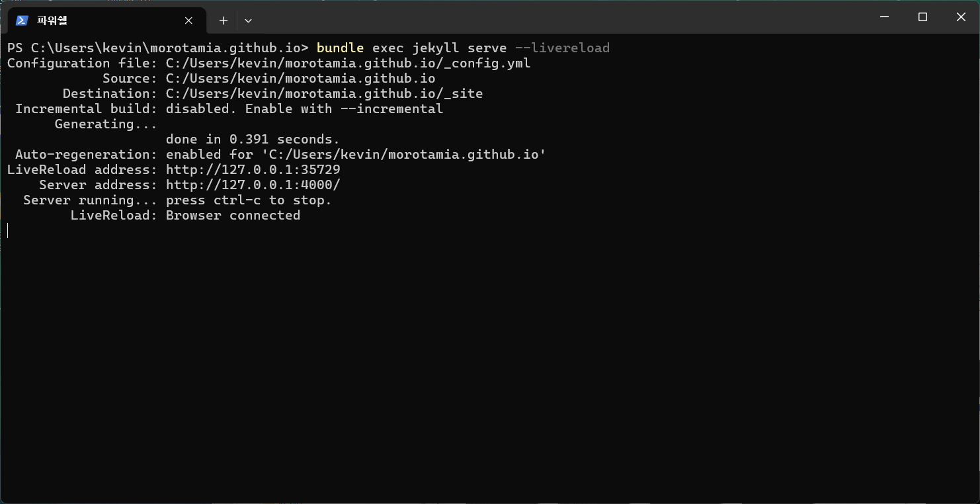Viewport: 980px width, 504px height.
Task: Click the greyed '--livereload' flag text
Action: click(x=562, y=48)
